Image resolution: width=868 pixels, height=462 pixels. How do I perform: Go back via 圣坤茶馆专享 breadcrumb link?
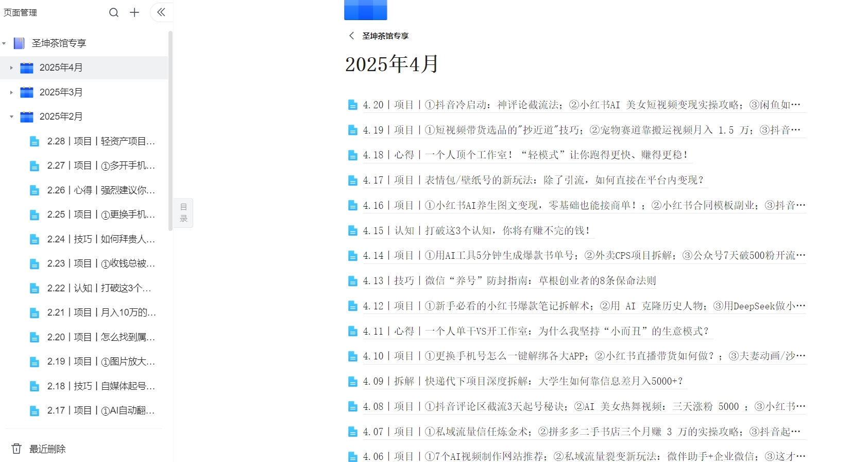(x=385, y=36)
